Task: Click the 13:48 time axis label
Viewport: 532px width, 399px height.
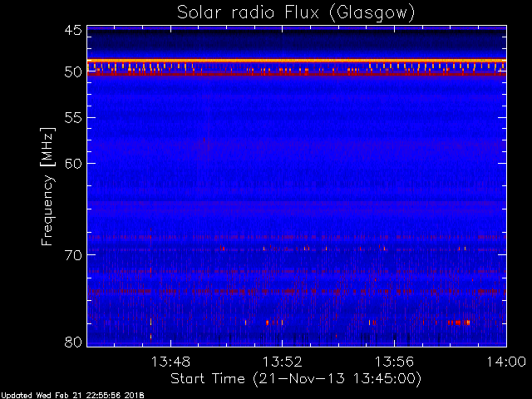Action: coord(170,362)
